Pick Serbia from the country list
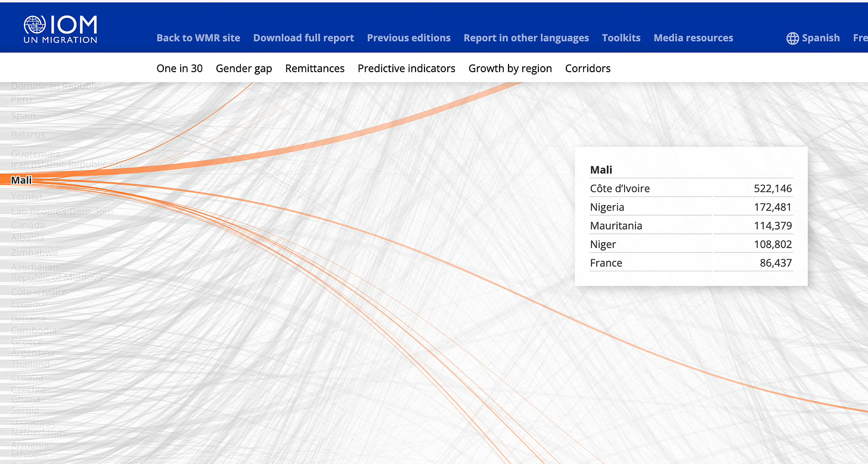The height and width of the screenshot is (464, 868). pos(25,410)
